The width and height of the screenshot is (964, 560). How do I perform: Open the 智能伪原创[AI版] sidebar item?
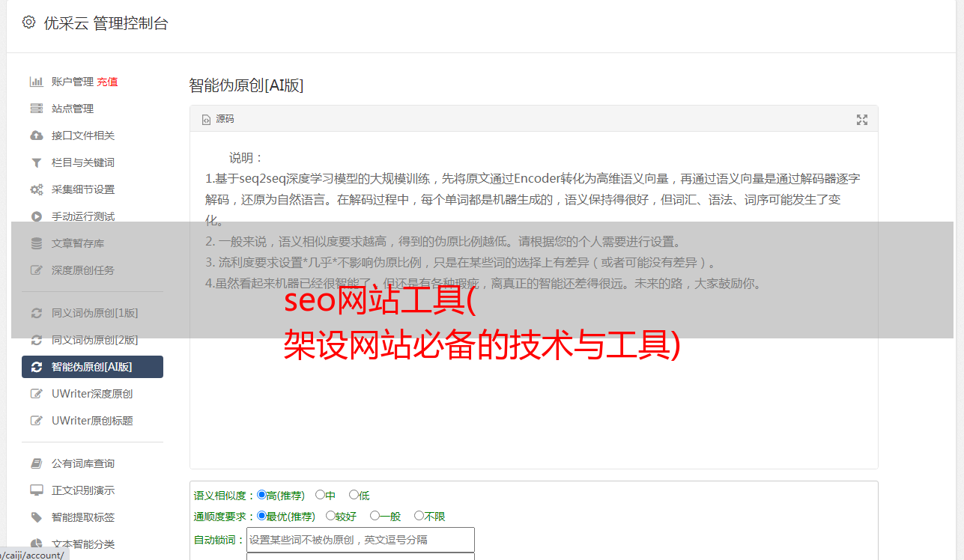(x=92, y=367)
